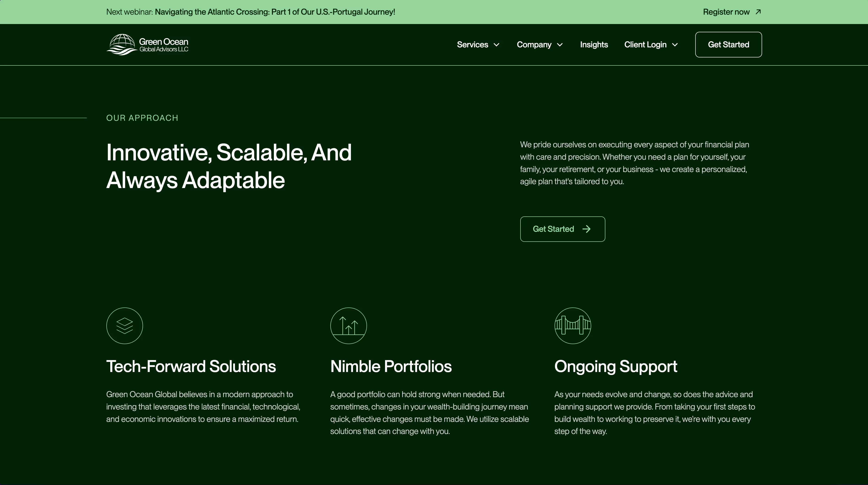868x485 pixels.
Task: Click the Green Ocean globe logo icon
Action: 122,44
